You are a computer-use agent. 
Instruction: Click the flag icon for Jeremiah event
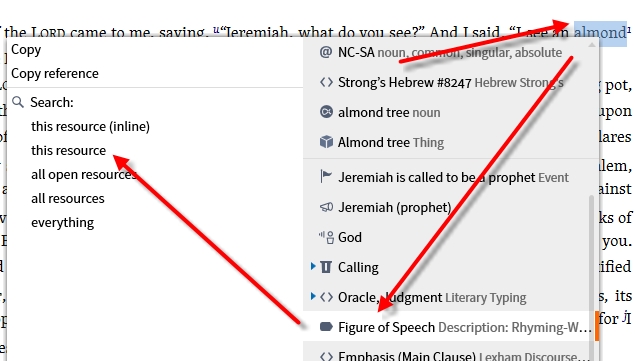click(326, 177)
